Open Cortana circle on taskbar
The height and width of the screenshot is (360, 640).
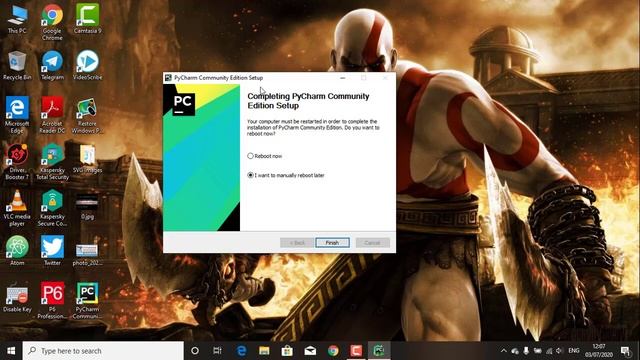(x=195, y=351)
